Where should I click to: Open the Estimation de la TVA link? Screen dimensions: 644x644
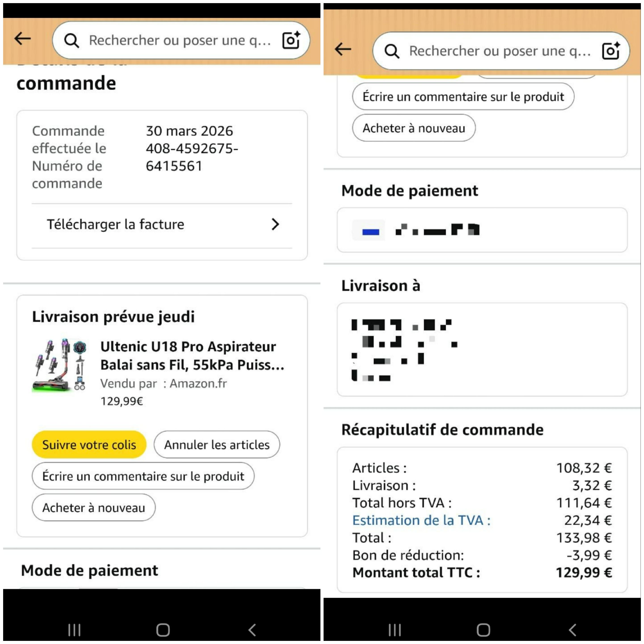pyautogui.click(x=421, y=520)
